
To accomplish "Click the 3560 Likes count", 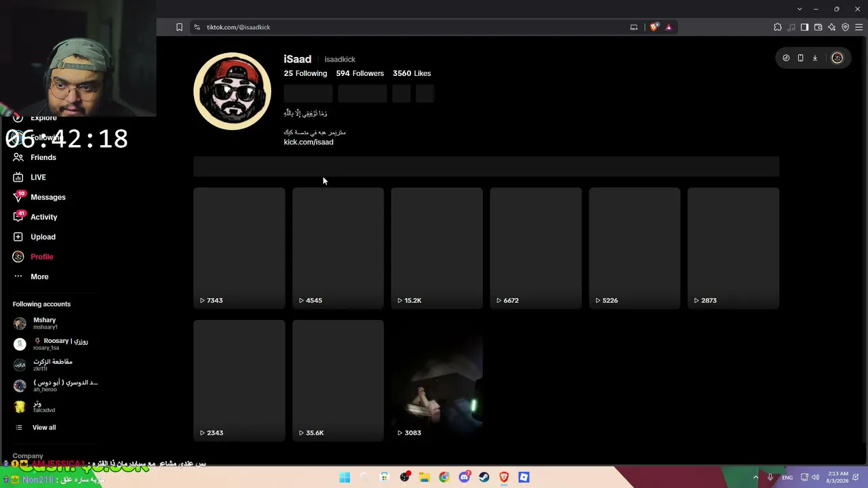I will 412,73.
